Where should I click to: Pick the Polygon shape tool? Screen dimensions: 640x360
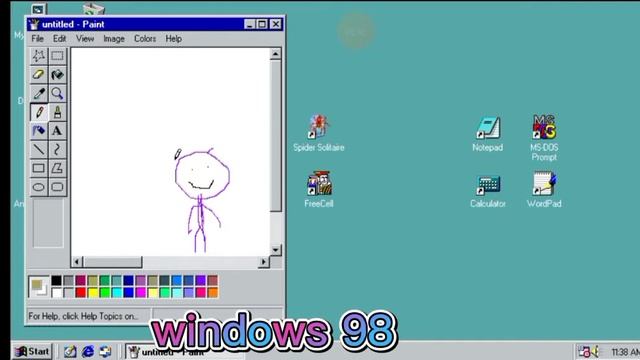click(57, 168)
